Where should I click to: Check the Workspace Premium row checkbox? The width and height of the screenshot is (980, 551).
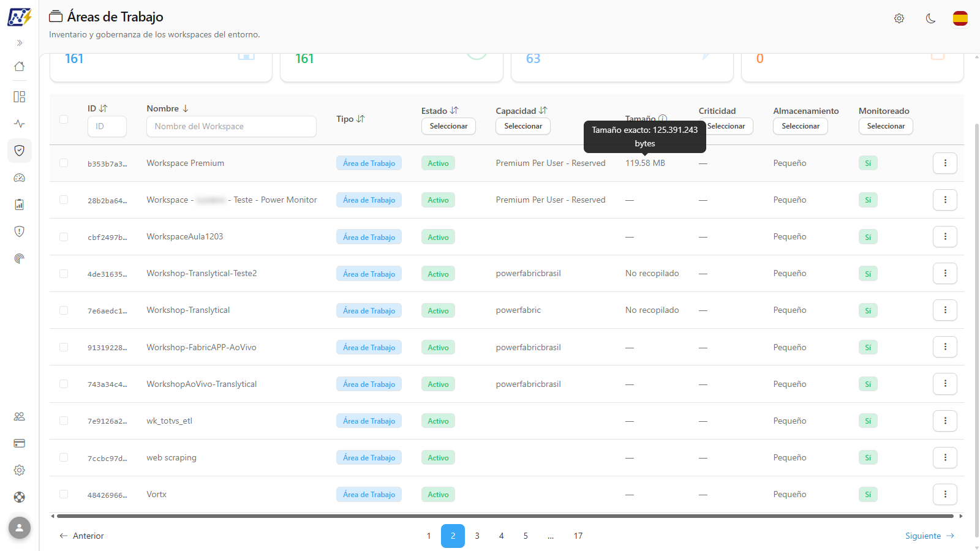click(x=64, y=163)
